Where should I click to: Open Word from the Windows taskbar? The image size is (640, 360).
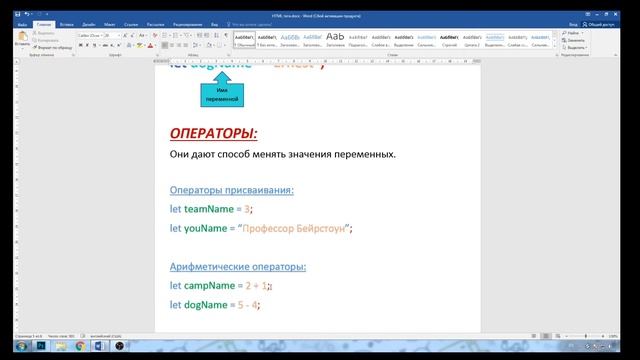[x=100, y=346]
